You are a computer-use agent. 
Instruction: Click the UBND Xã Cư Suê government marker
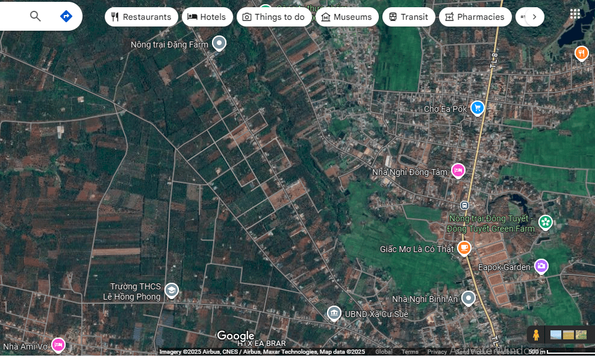click(x=334, y=313)
